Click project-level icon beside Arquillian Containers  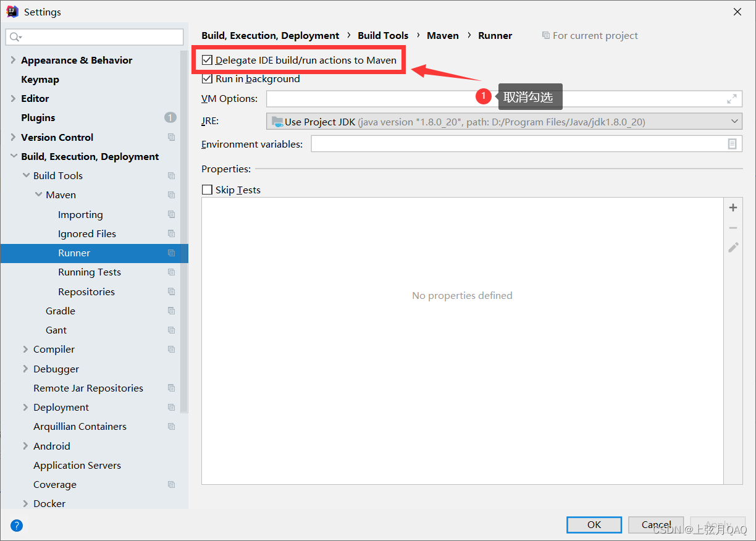[x=172, y=426]
